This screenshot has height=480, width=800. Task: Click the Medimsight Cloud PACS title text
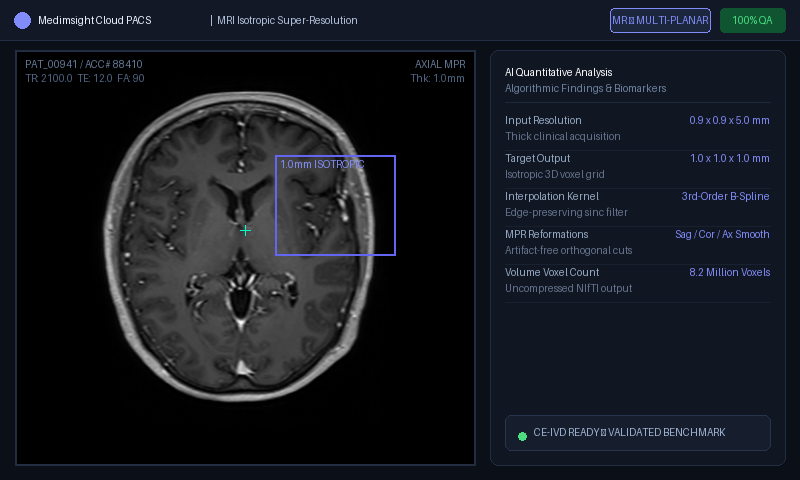[x=95, y=20]
